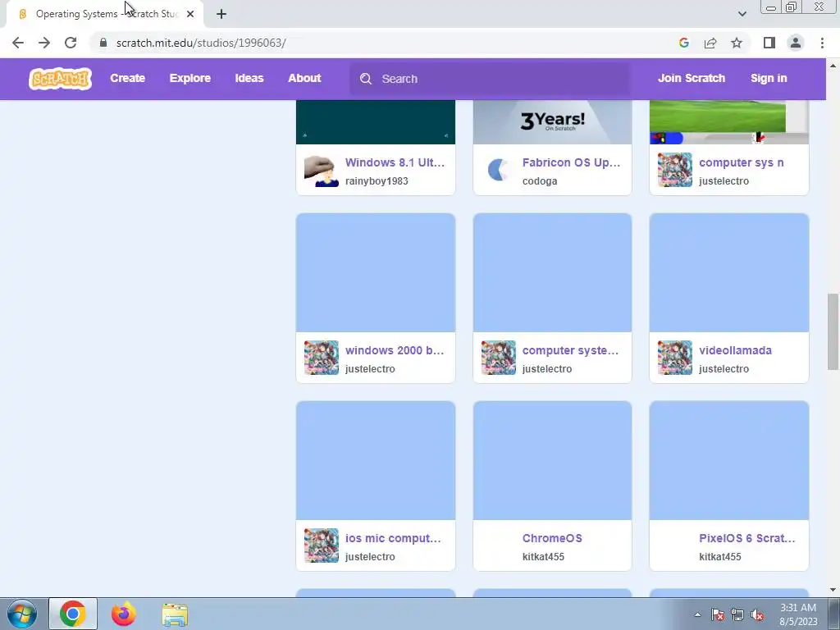Open the Chrome profile menu

pyautogui.click(x=796, y=43)
